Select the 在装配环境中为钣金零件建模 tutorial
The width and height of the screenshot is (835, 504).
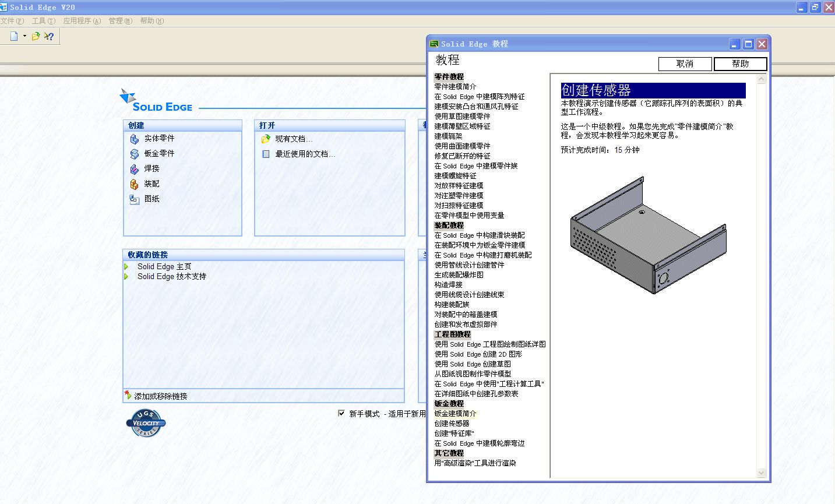[480, 245]
